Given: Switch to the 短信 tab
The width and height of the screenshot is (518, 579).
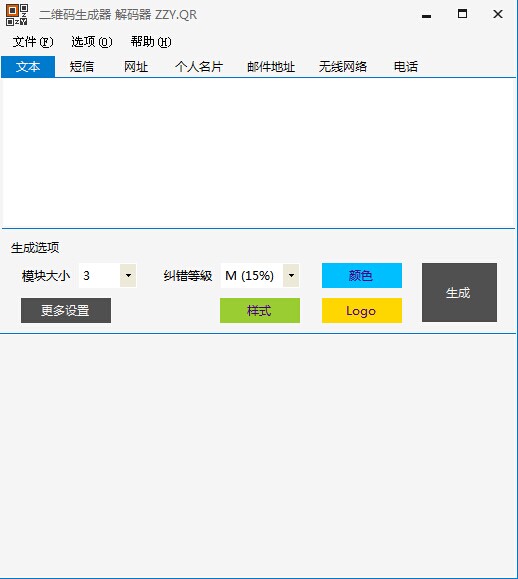Looking at the screenshot, I should [82, 67].
